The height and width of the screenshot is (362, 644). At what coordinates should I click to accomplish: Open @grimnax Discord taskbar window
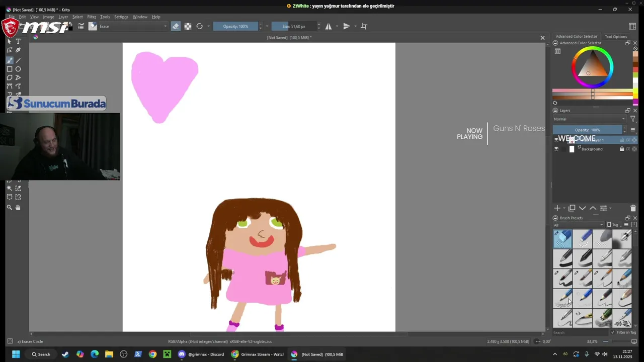[x=201, y=354]
